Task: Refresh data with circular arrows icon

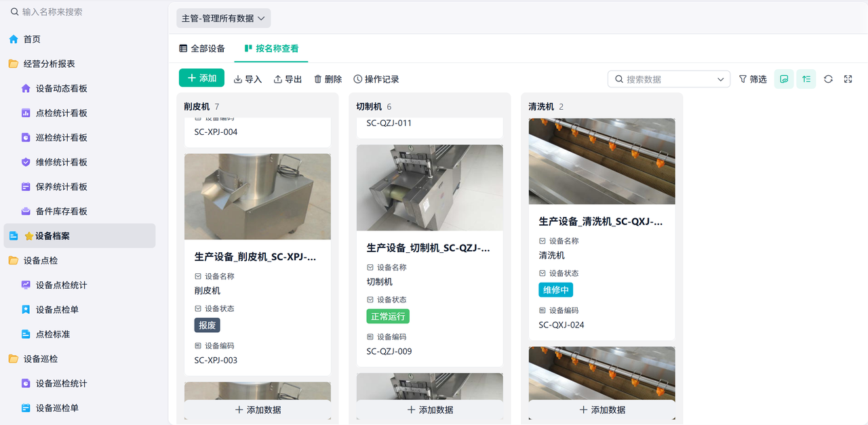Action: pos(828,79)
